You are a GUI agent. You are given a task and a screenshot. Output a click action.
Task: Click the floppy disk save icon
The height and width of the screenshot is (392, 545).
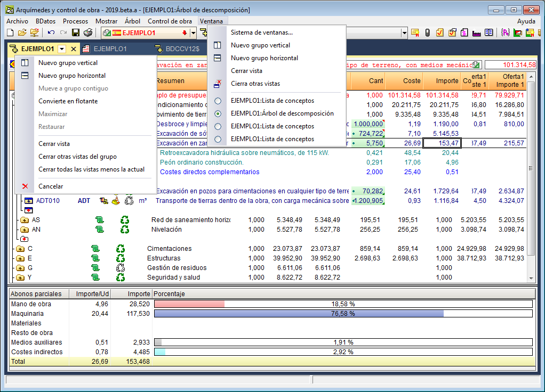tap(75, 32)
